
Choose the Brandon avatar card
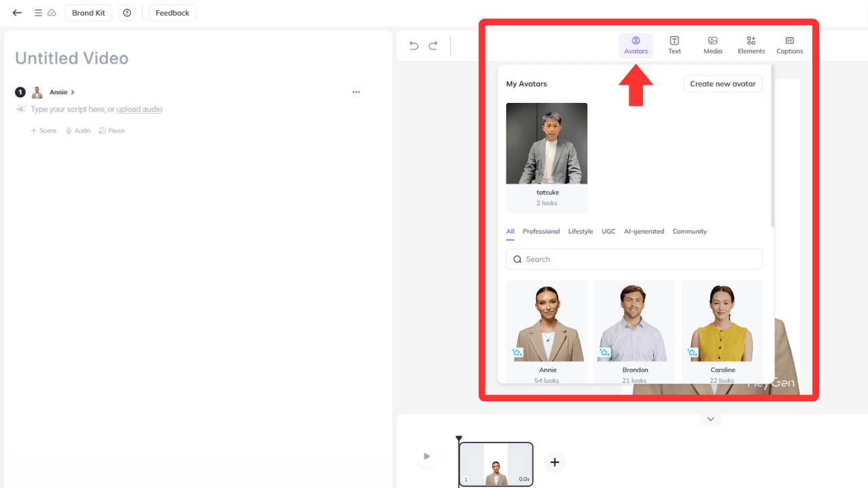pos(634,332)
